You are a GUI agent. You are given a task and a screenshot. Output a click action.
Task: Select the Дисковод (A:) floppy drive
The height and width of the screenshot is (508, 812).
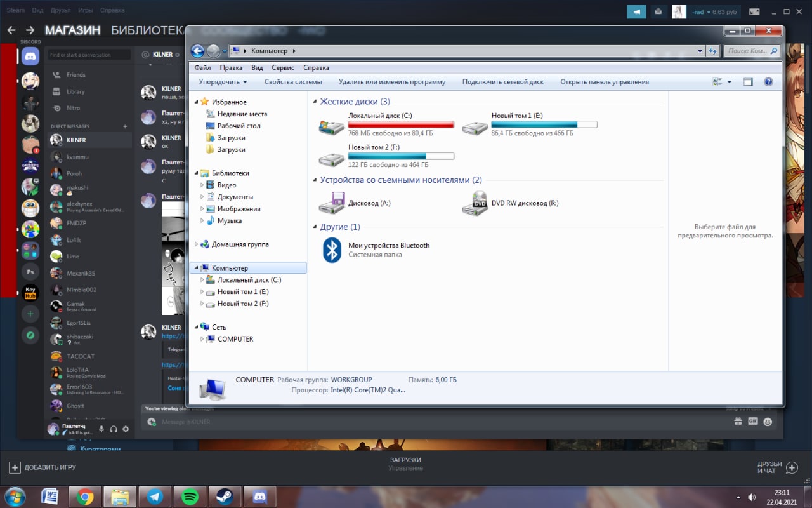click(x=331, y=203)
